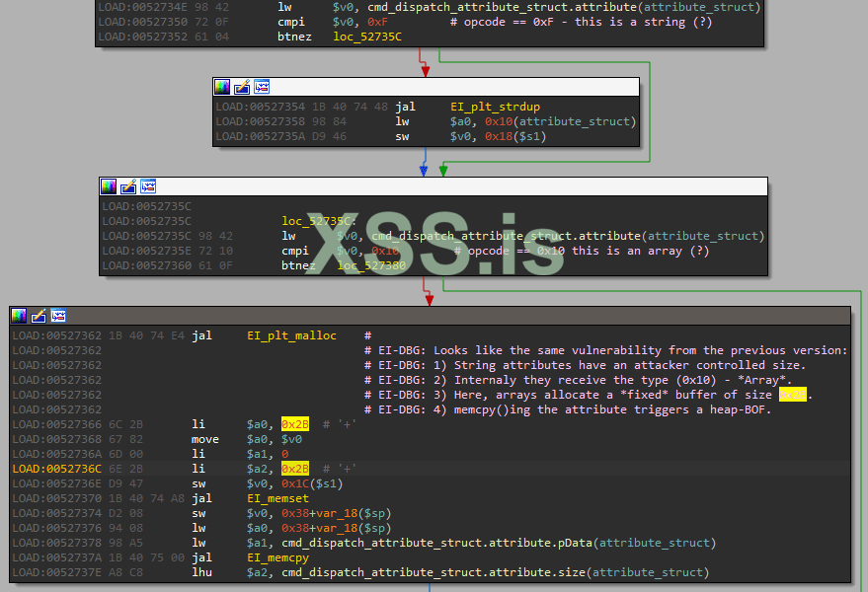
Task: Click 0x38+var_18($sp) in the lw $a0 instruction
Action: (336, 529)
